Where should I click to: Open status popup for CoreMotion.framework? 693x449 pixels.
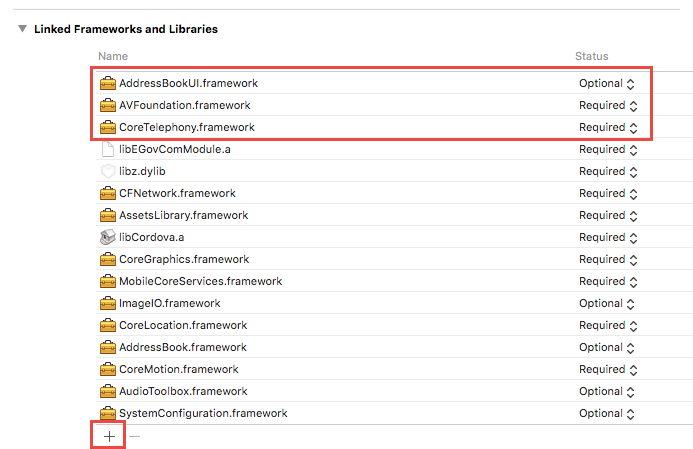(x=607, y=369)
